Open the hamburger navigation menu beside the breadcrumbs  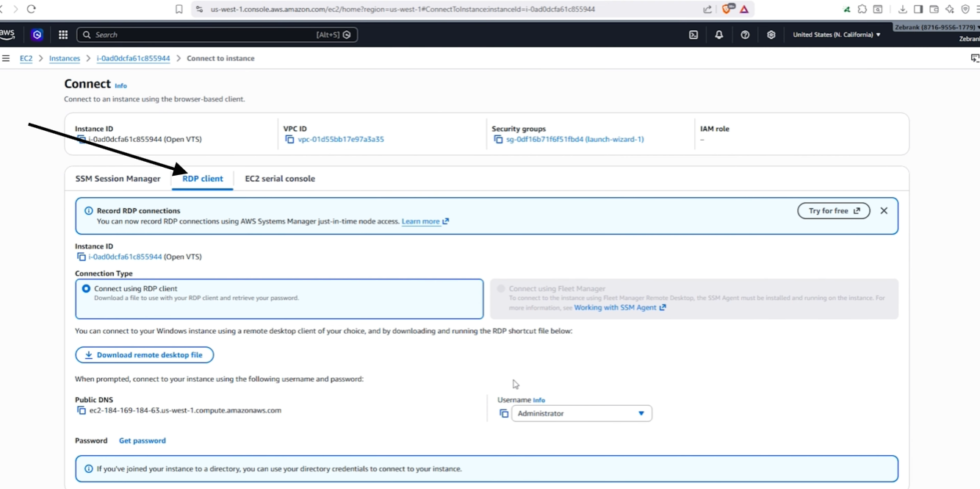(6, 58)
